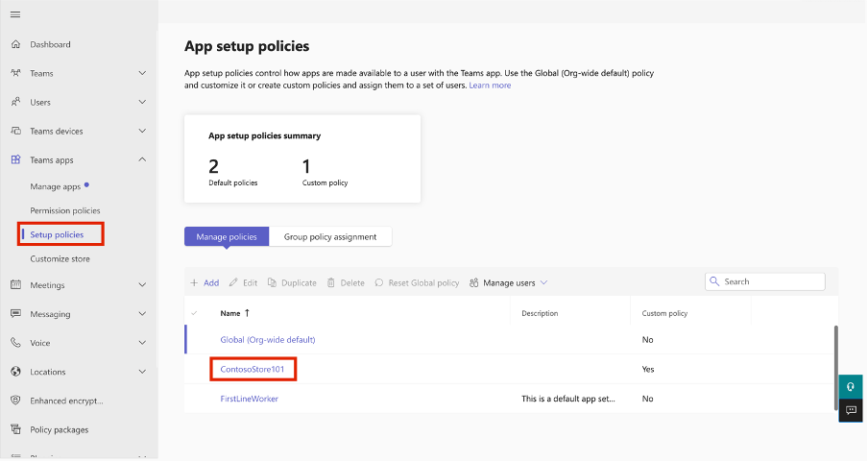Click the '2 Default policies' summary count
This screenshot has height=462, width=868.
pos(233,172)
